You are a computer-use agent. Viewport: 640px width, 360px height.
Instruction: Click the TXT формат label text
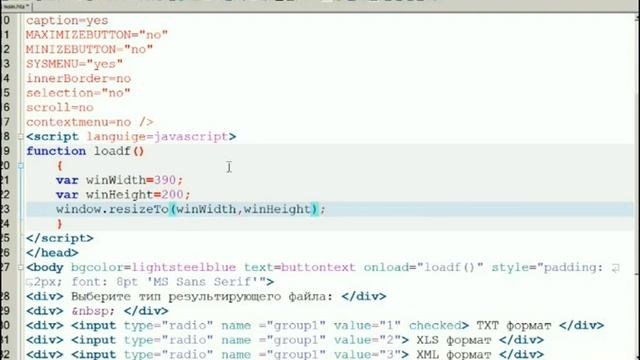pos(513,326)
